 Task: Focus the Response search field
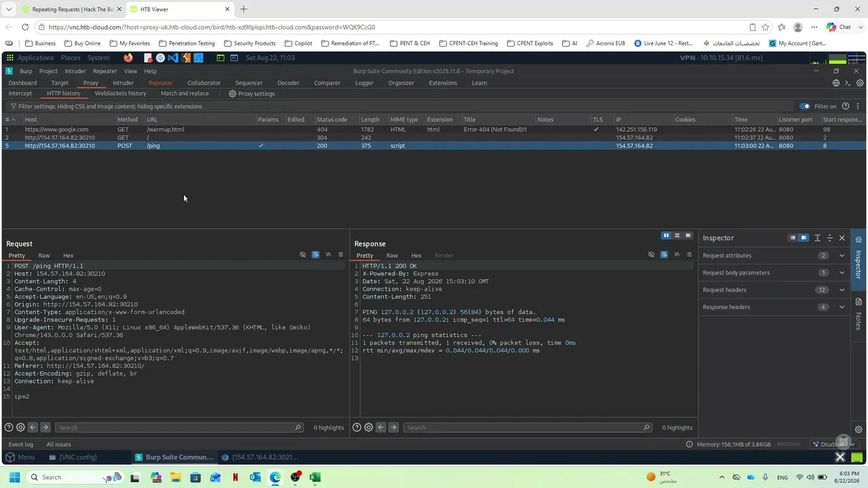tap(528, 428)
